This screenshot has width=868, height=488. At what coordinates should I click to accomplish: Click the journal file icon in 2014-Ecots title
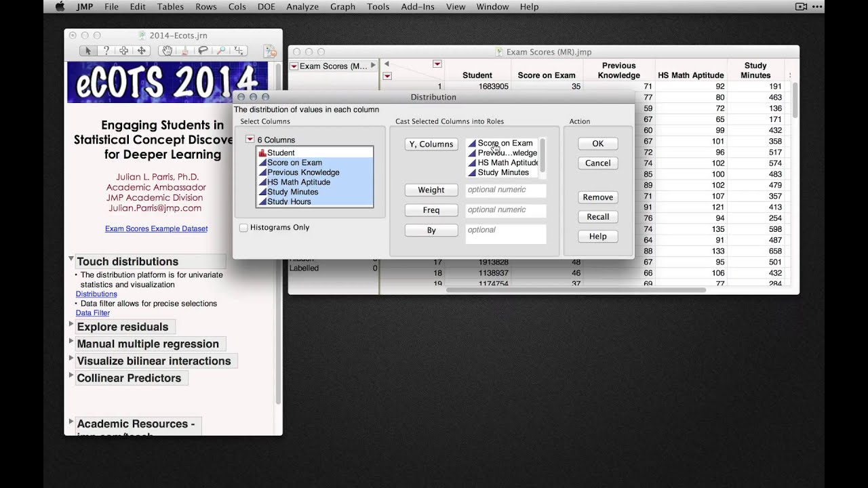142,35
